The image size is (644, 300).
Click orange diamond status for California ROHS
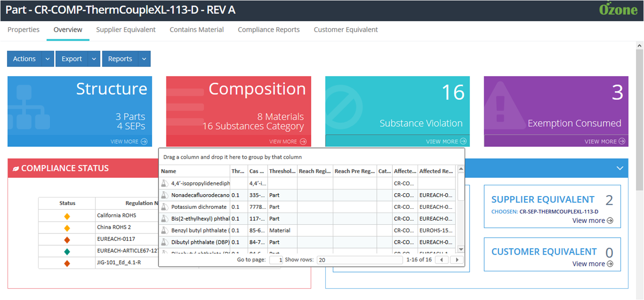point(67,216)
